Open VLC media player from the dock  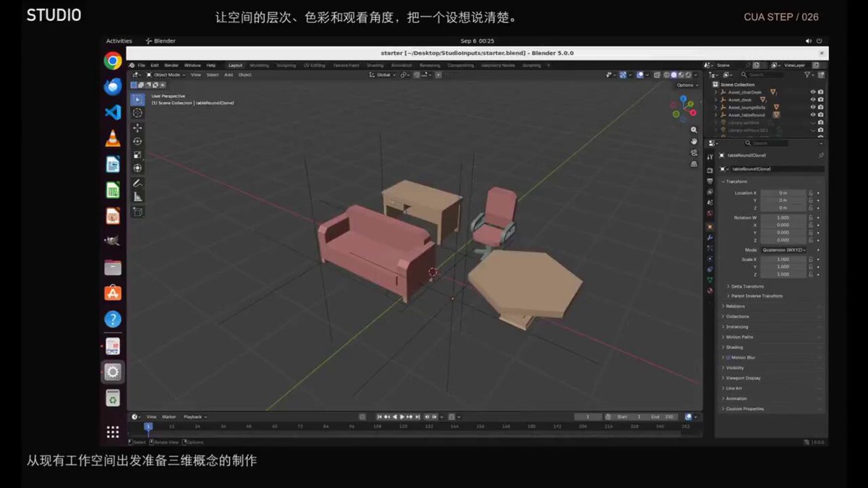coord(112,138)
